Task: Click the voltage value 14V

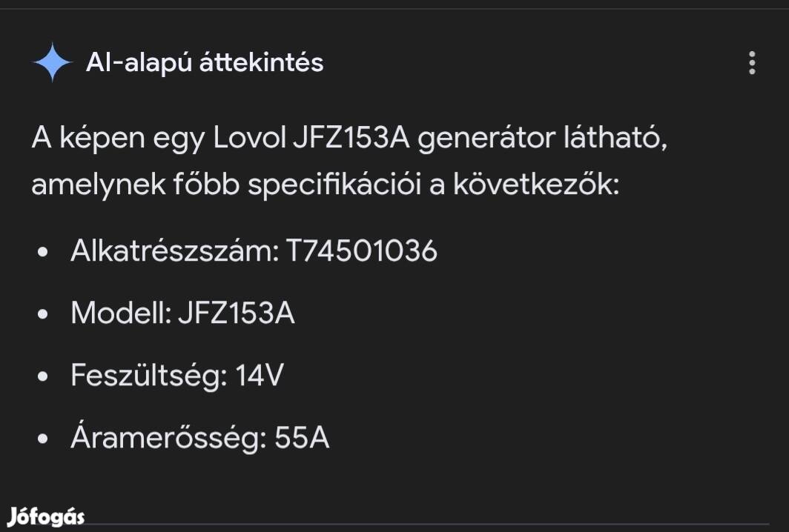Action: coord(259,376)
